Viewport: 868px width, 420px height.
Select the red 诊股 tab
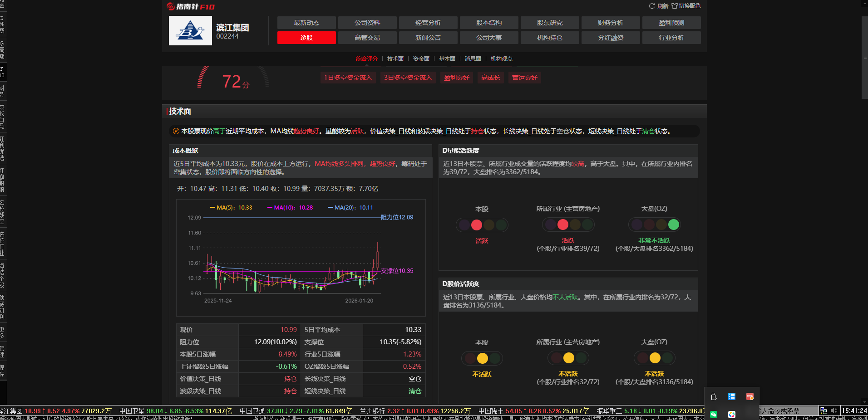(306, 38)
